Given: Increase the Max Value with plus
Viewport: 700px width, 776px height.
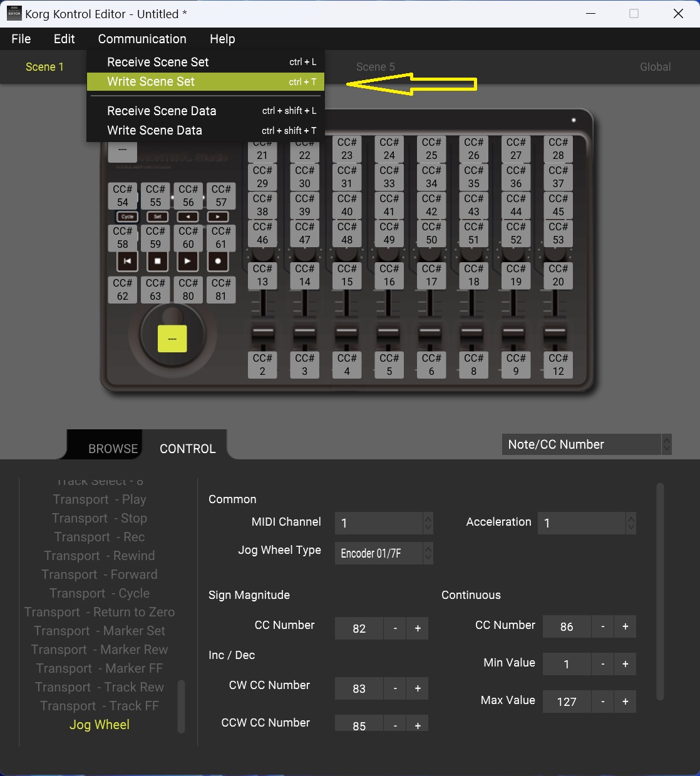Looking at the screenshot, I should tap(625, 702).
